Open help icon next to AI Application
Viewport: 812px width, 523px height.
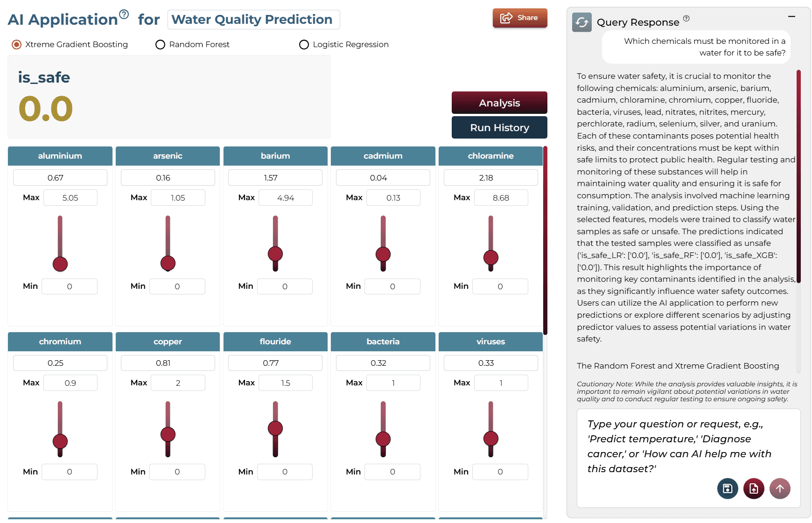(124, 14)
